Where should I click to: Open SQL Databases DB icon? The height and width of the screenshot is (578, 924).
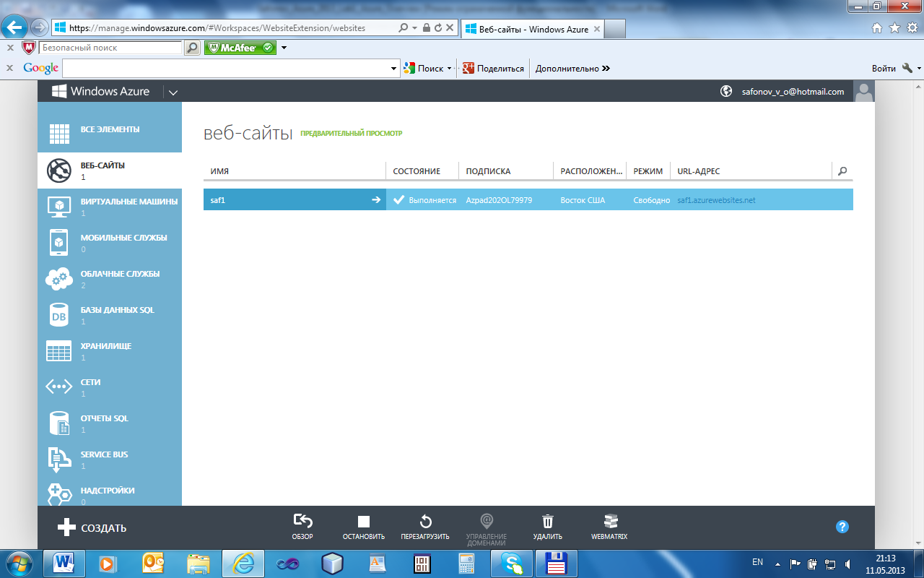[x=59, y=315]
